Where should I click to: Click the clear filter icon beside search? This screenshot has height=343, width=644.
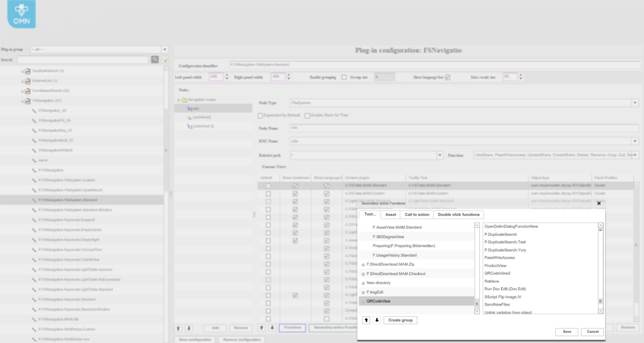point(165,60)
